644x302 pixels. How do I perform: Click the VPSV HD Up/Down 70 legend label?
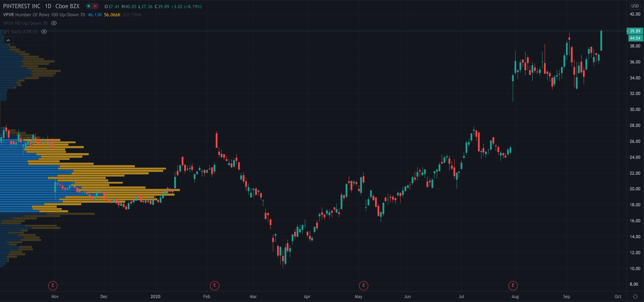click(x=25, y=23)
